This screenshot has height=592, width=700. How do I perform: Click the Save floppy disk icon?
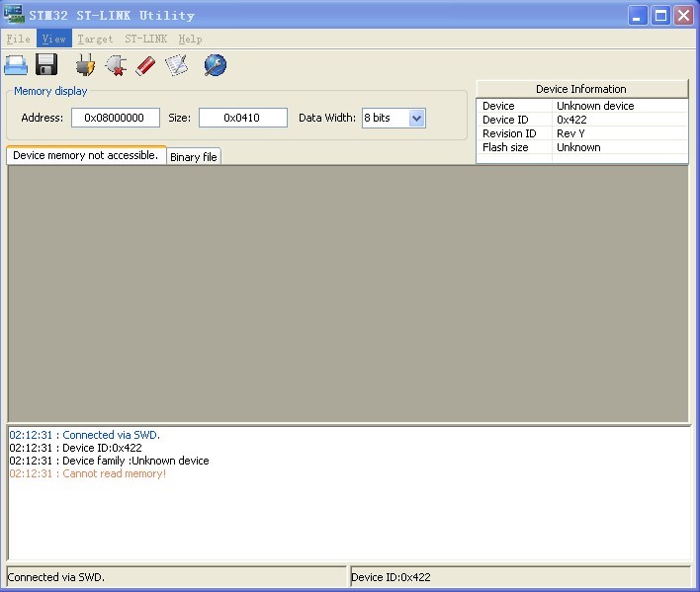(46, 64)
